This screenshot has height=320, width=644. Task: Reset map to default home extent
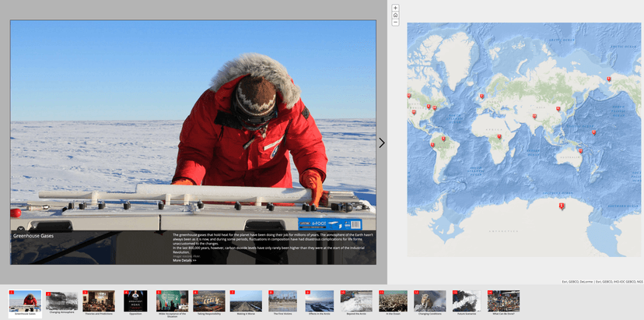[395, 15]
